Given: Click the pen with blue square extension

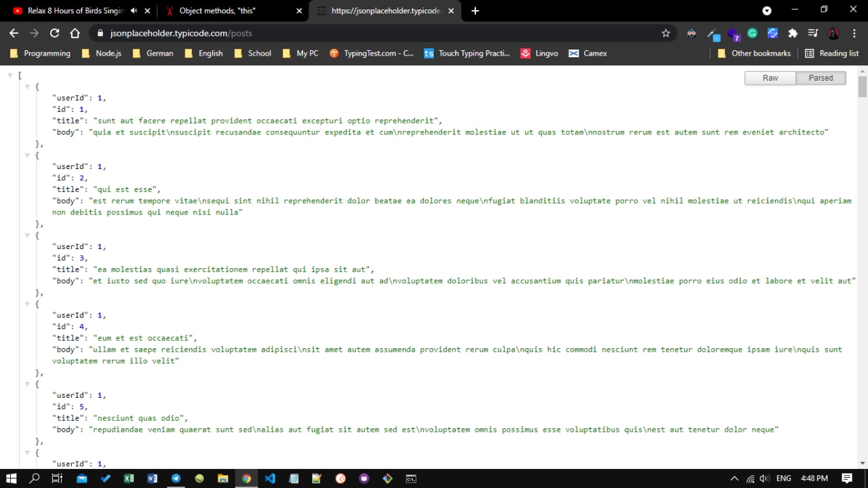Looking at the screenshot, I should [x=712, y=33].
